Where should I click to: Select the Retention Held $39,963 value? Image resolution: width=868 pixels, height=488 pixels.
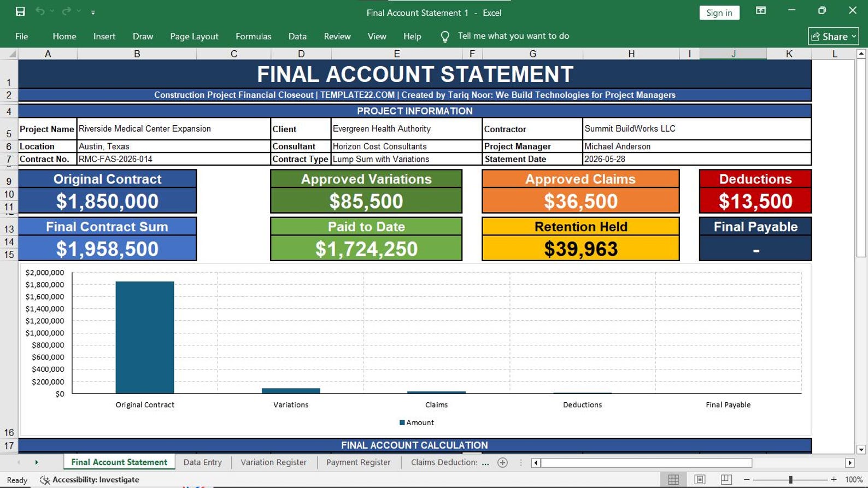(x=580, y=249)
